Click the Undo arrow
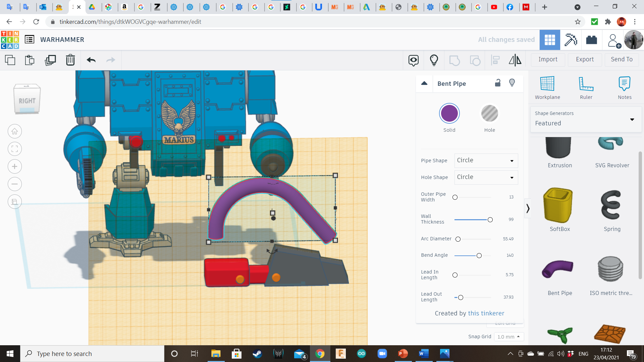The width and height of the screenshot is (644, 362). pyautogui.click(x=91, y=60)
